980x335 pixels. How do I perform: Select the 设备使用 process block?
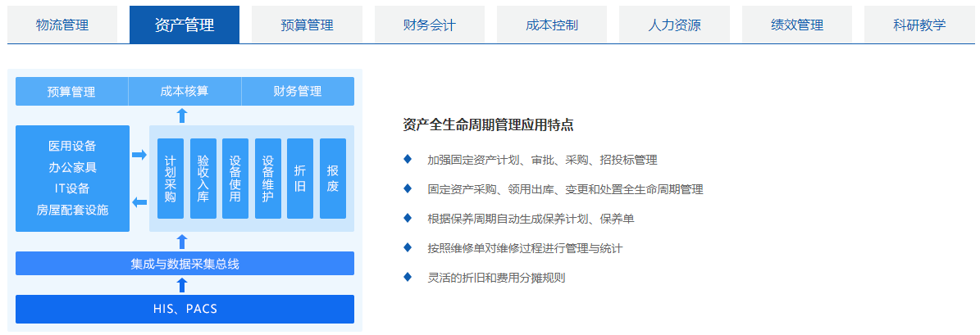235,179
